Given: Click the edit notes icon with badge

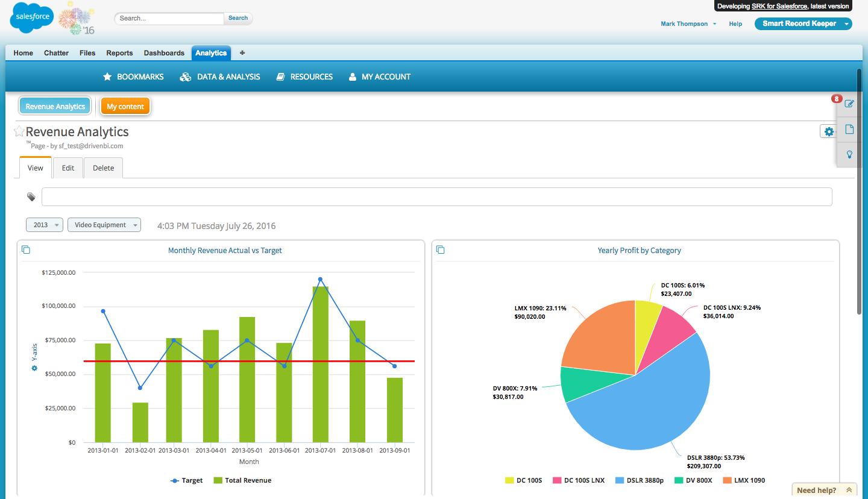Looking at the screenshot, I should pyautogui.click(x=849, y=104).
